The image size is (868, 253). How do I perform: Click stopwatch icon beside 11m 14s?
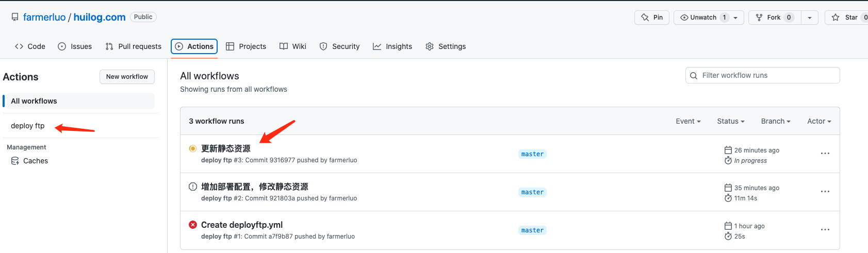(728, 198)
